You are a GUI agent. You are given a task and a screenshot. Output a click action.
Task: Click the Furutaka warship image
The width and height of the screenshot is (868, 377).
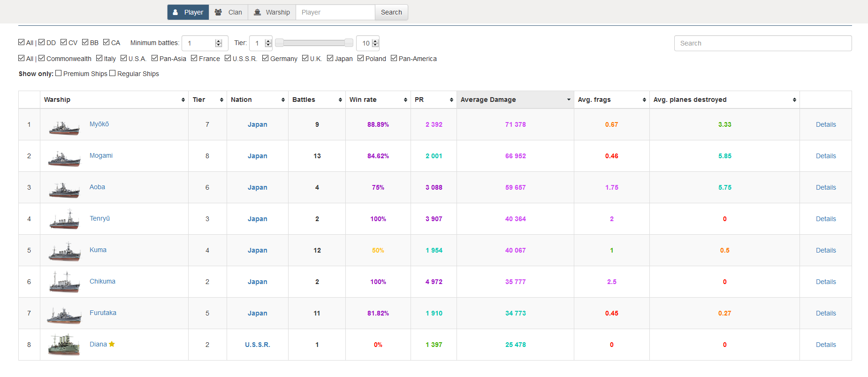pos(64,315)
